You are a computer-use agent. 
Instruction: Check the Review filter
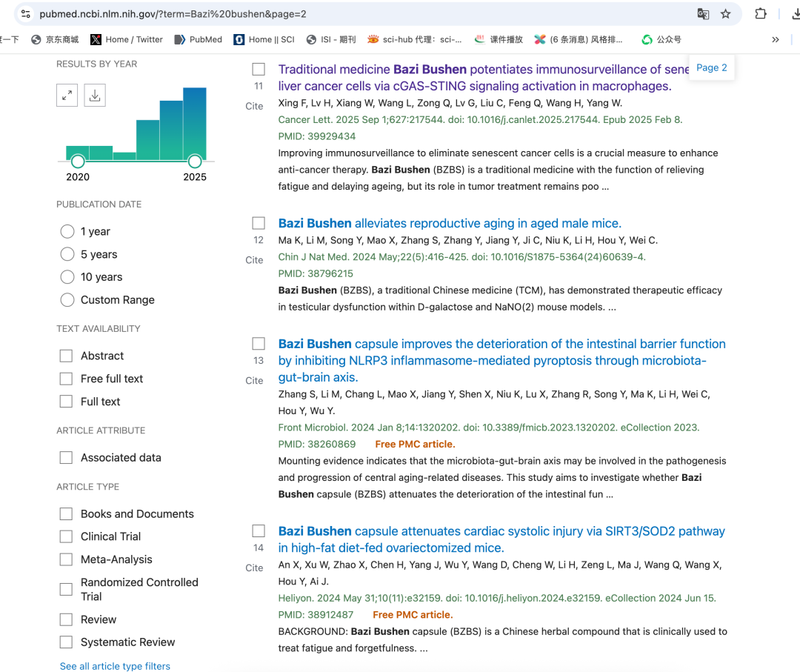coord(67,619)
